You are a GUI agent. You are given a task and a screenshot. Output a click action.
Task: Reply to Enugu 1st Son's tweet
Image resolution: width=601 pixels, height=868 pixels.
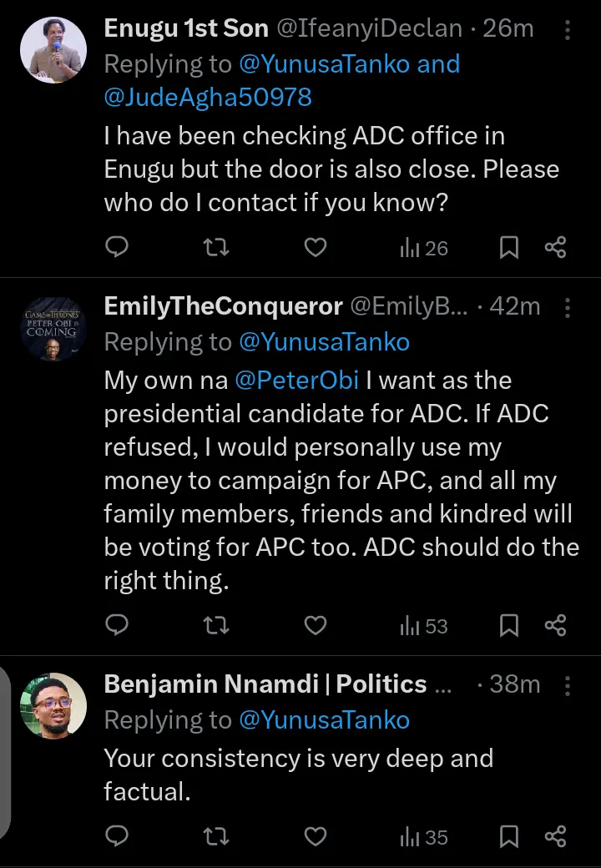(x=119, y=247)
